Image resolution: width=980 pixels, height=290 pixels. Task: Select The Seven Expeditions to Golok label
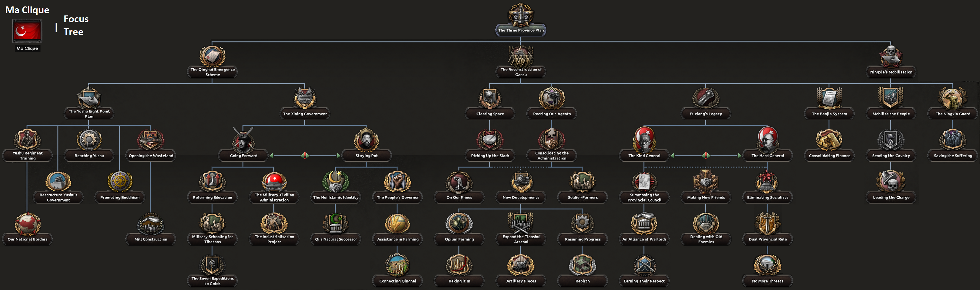click(212, 281)
